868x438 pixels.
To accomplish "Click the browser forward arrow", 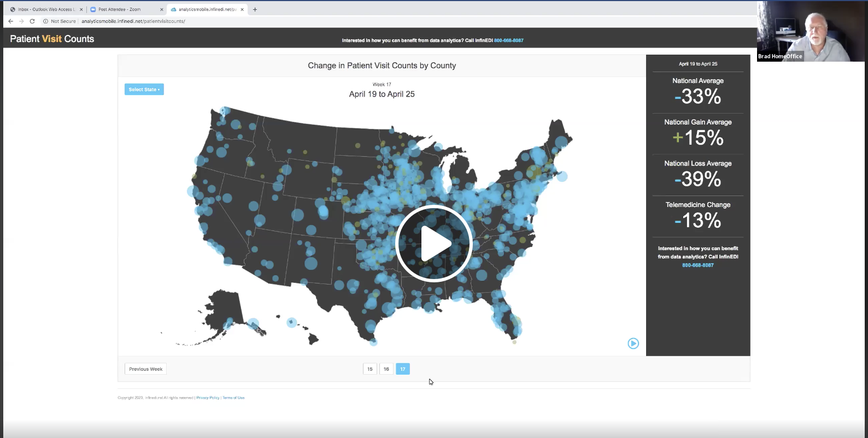I will pos(21,21).
